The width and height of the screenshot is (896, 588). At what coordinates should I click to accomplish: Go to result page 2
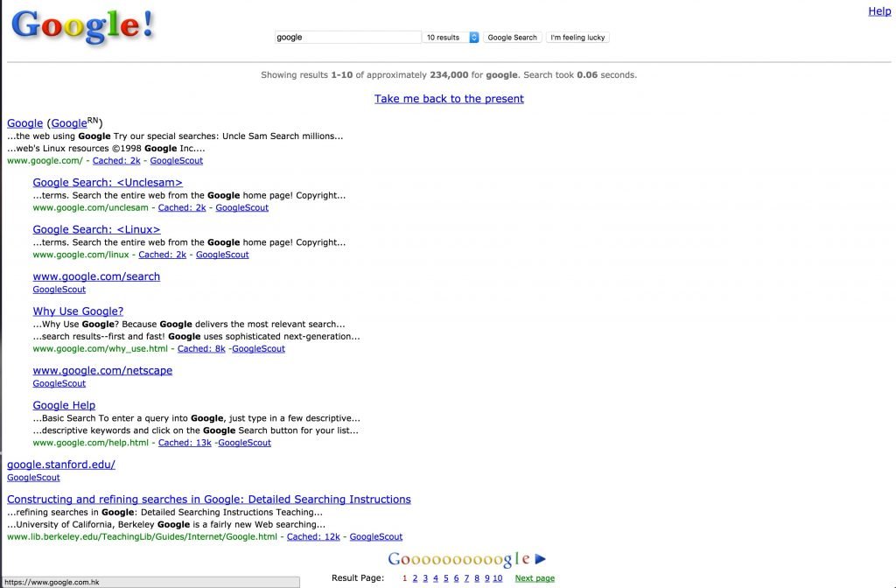[415, 578]
